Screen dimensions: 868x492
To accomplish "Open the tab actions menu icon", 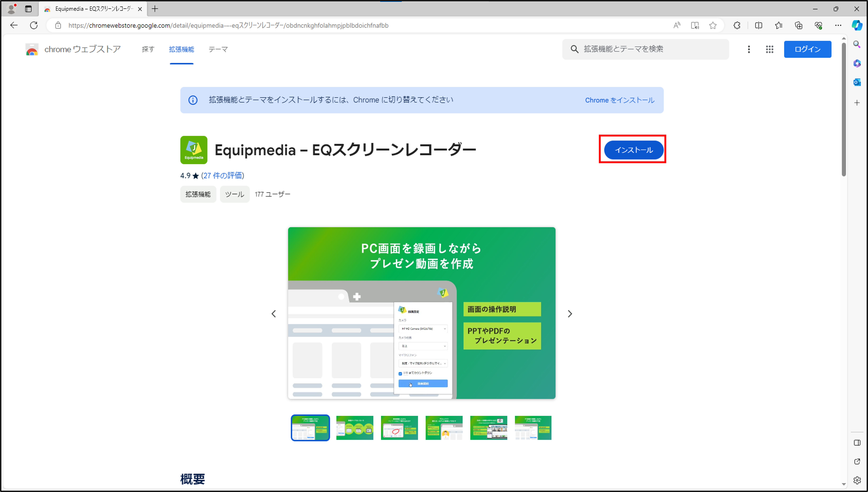I will click(28, 9).
